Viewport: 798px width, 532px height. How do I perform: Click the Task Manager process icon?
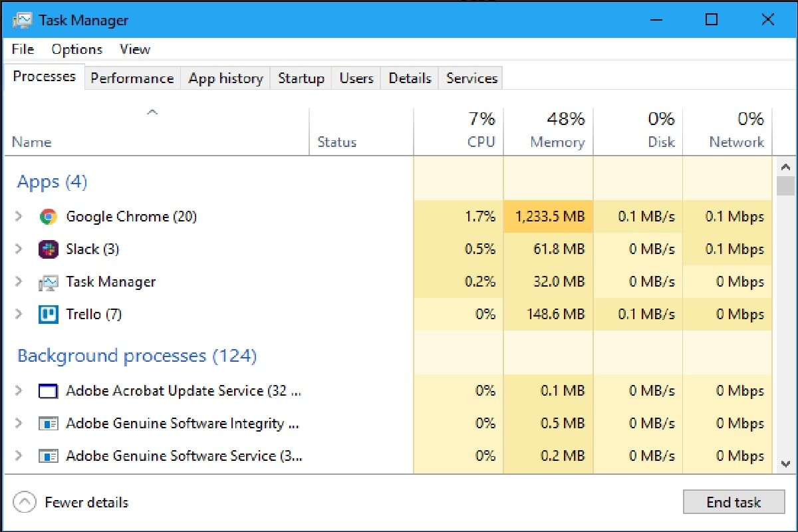tap(49, 281)
